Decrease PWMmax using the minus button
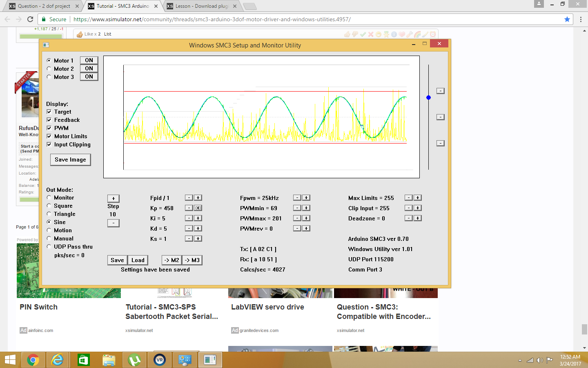 (x=297, y=218)
